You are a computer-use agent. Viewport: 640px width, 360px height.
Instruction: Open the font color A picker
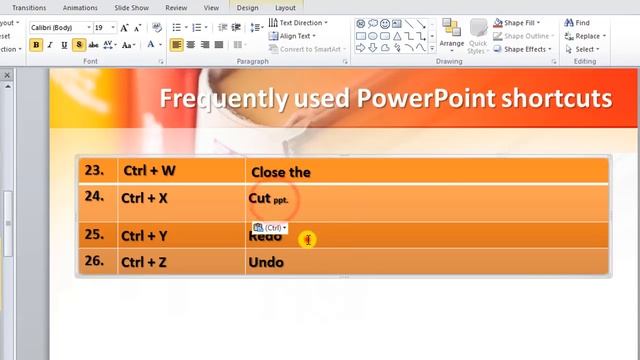151,44
